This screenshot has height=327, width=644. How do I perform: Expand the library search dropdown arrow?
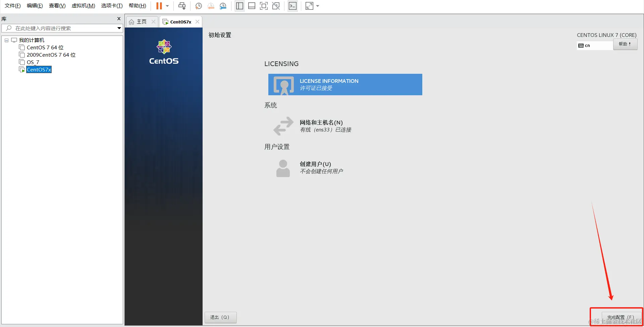click(x=119, y=28)
